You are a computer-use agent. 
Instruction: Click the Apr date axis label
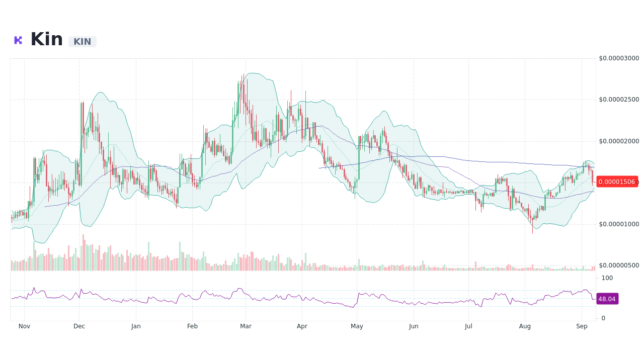[x=302, y=326]
